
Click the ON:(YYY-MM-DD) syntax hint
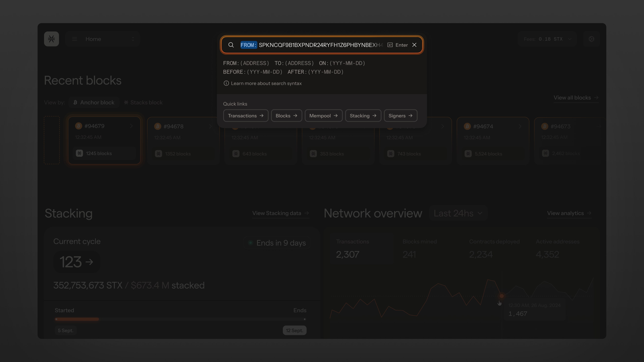(x=342, y=63)
